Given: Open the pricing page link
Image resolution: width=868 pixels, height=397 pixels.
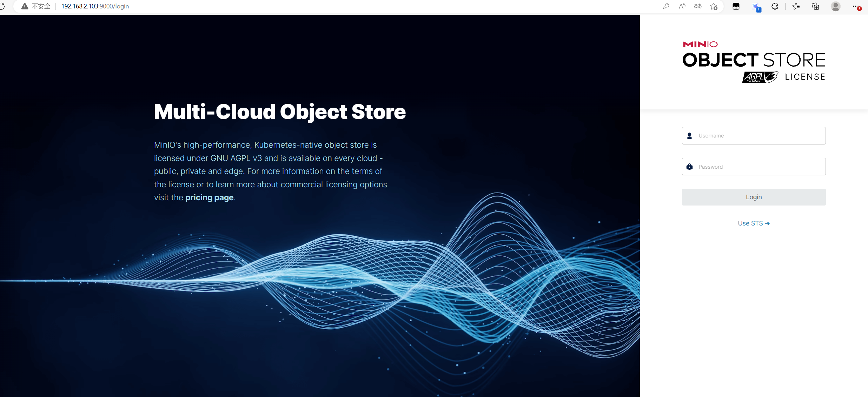Looking at the screenshot, I should pos(209,197).
